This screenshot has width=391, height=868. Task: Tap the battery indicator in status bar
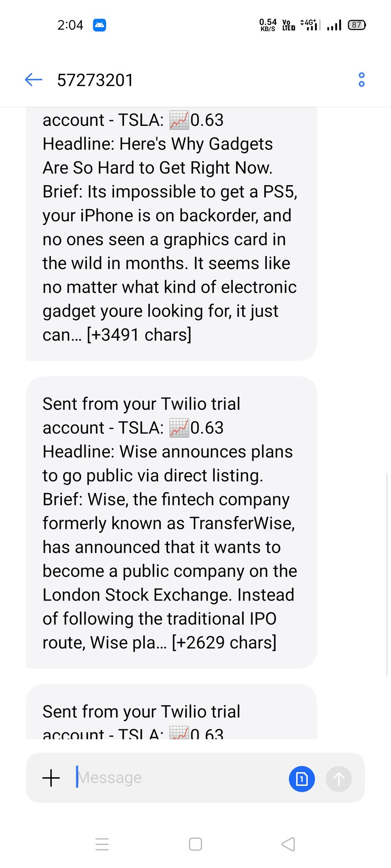[x=357, y=25]
